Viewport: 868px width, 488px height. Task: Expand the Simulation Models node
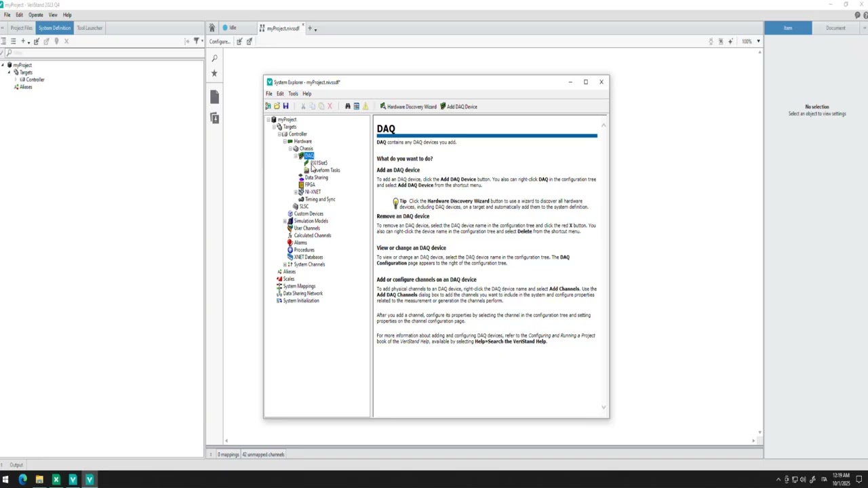285,221
